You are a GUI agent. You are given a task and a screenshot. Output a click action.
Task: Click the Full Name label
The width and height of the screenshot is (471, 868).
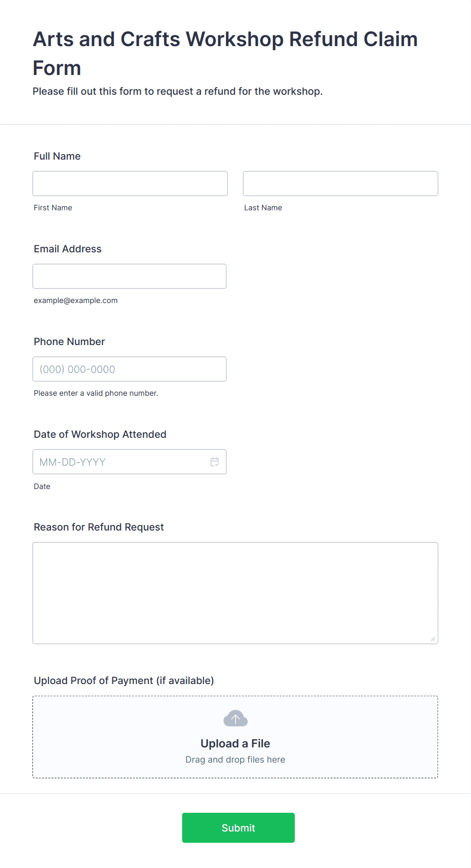[57, 156]
